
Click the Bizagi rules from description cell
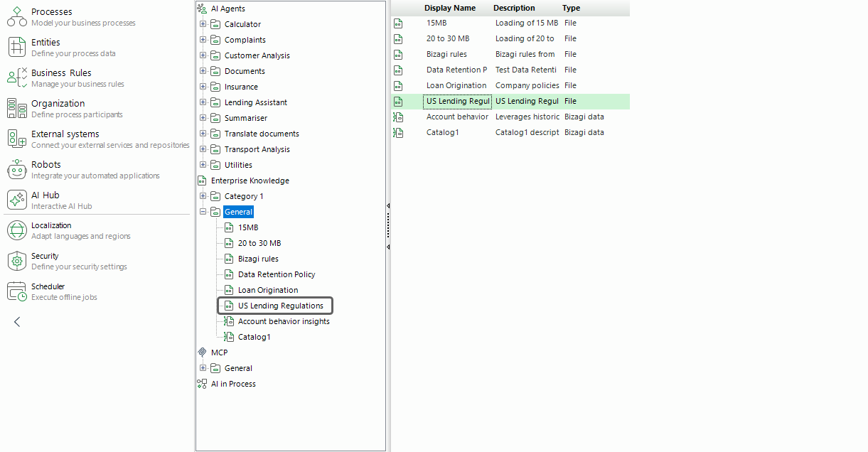click(525, 54)
